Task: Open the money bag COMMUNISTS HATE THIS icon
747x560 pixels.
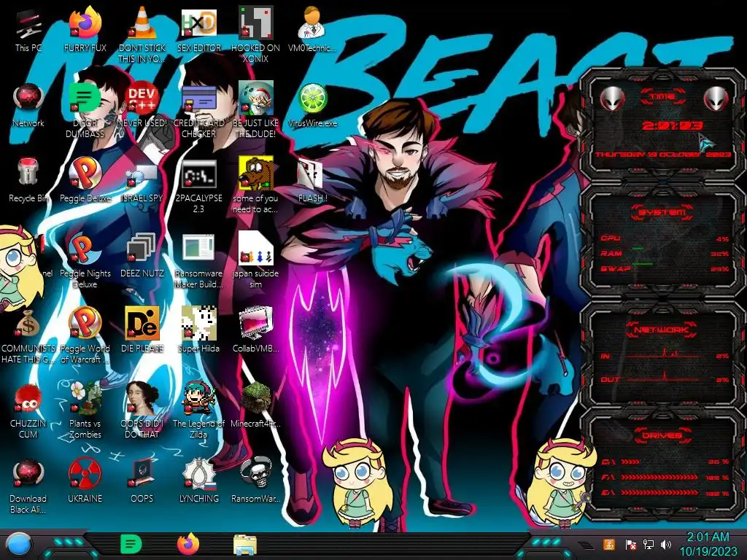Action: click(x=28, y=335)
